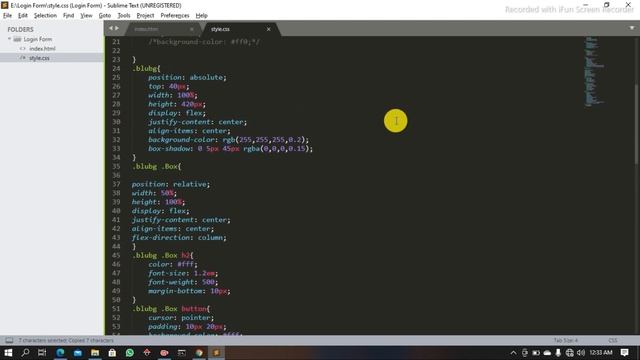Click the 'cursor: pointer;' line

coord(181,318)
